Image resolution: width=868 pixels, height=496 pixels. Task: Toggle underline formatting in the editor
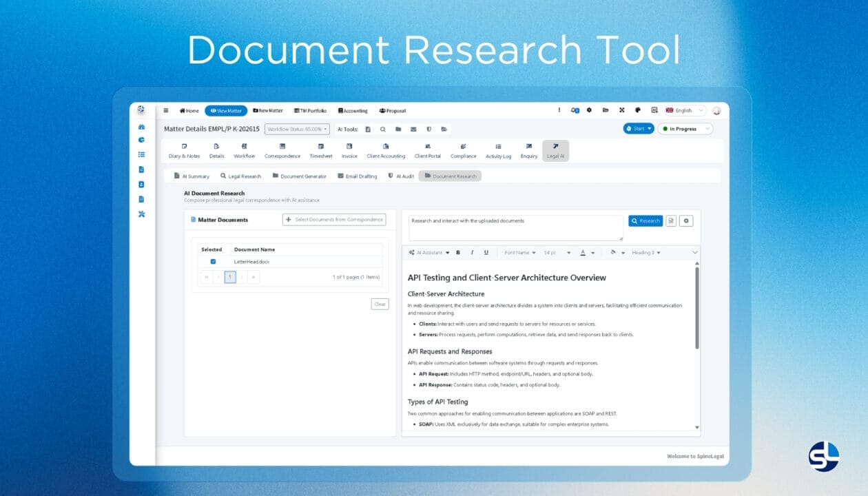coord(486,252)
